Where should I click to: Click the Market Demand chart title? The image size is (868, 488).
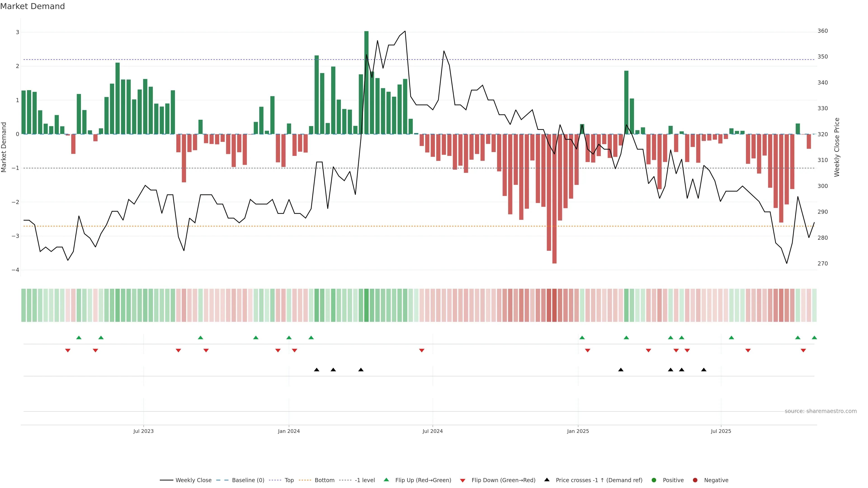pyautogui.click(x=32, y=6)
